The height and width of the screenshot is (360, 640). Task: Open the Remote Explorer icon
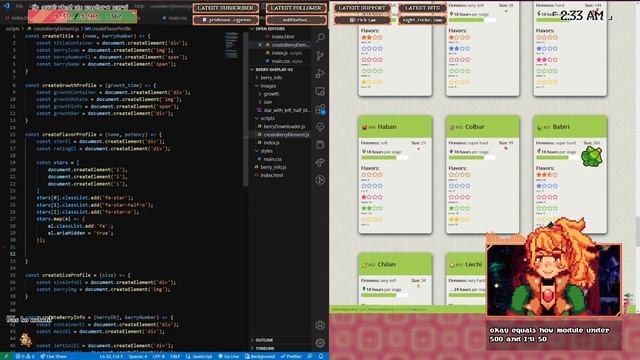tap(320, 91)
